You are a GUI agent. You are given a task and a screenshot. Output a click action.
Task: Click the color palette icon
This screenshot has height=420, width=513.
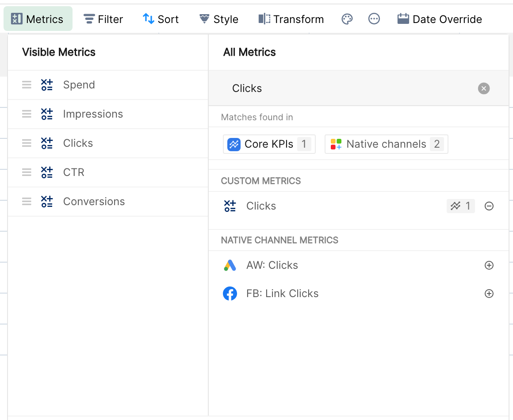[x=347, y=19]
